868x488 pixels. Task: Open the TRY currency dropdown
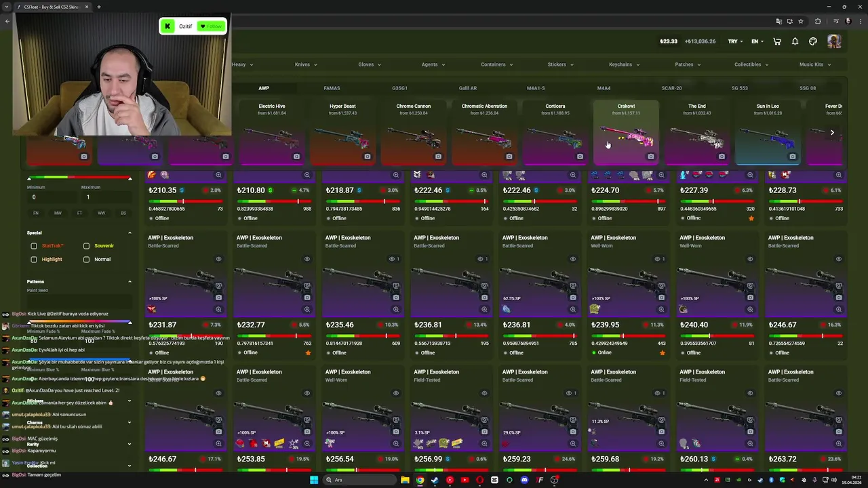click(x=735, y=41)
